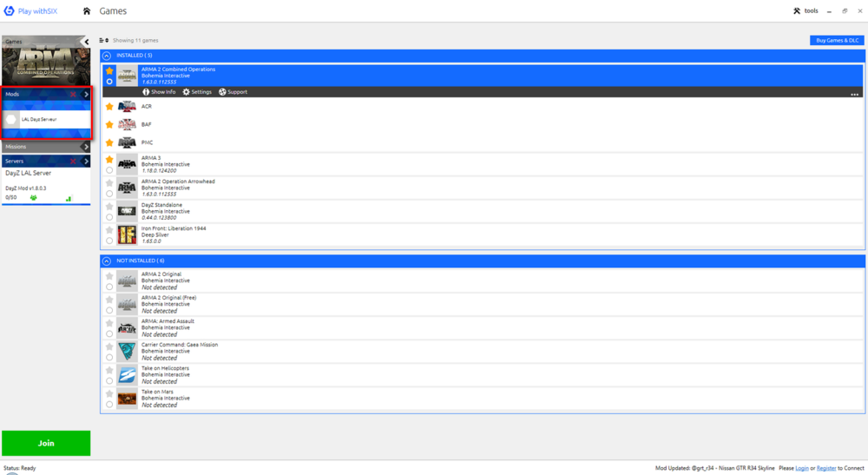Select the ARMA: Armed Assault radio button
Image resolution: width=868 pixels, height=475 pixels.
tap(109, 333)
